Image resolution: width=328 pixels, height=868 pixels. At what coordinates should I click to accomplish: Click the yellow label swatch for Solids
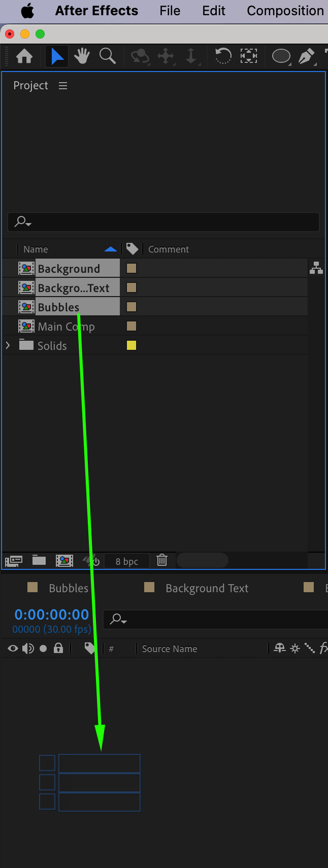pyautogui.click(x=132, y=345)
